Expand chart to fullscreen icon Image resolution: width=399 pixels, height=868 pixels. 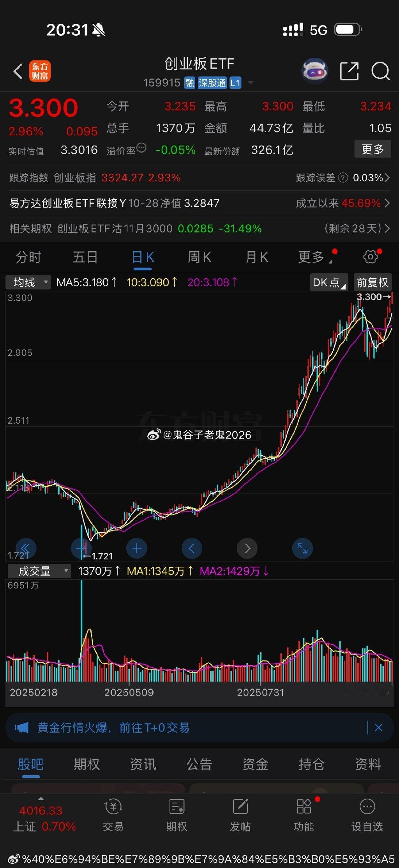coord(302,548)
